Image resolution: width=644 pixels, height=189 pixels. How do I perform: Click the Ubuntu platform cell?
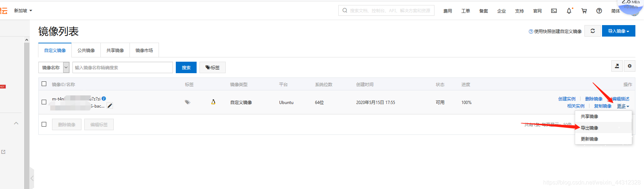[286, 103]
